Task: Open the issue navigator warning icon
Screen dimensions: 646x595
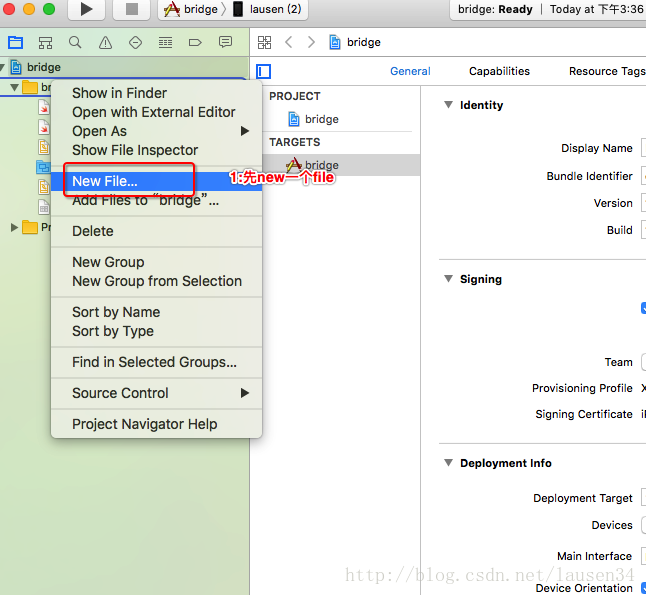Action: click(x=105, y=42)
